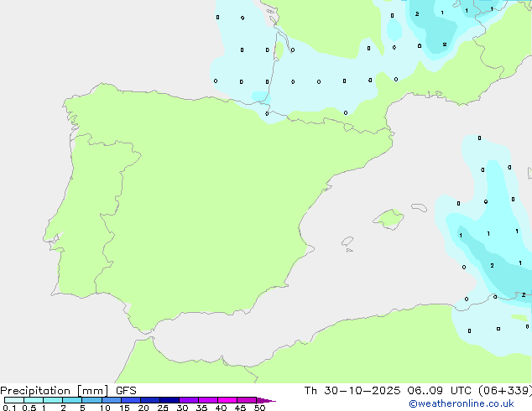
Task: Click Menorca island outline on the map
Action: (x=419, y=207)
